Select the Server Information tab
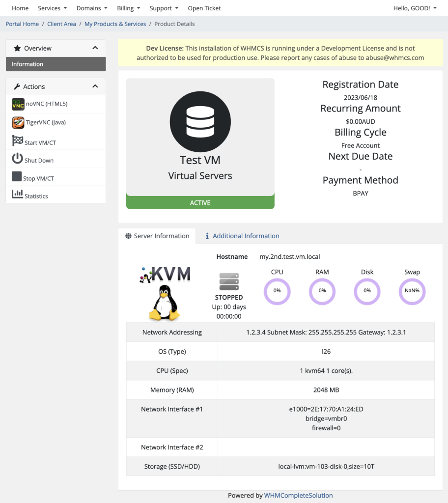This screenshot has width=448, height=503. click(x=157, y=236)
